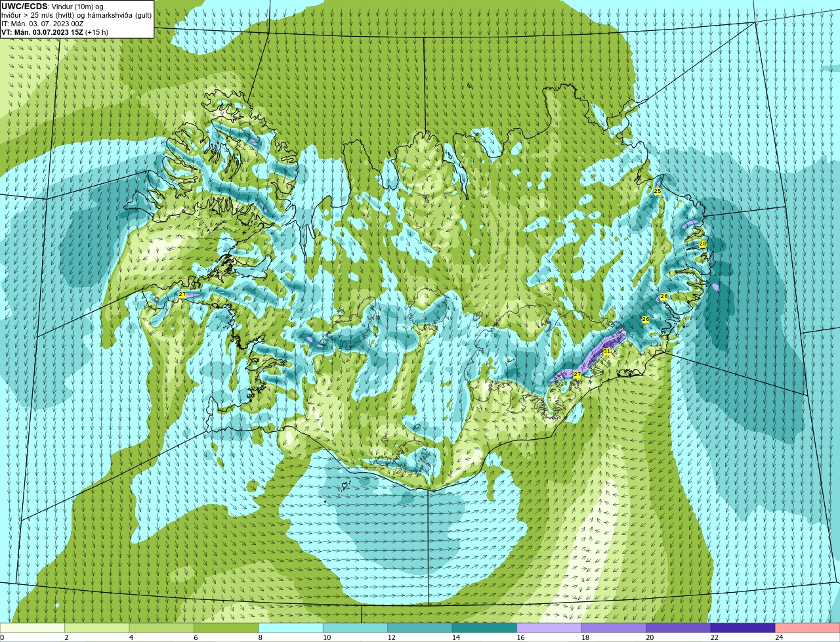Image resolution: width=840 pixels, height=642 pixels.
Task: Click the 'IT: Mán. 03. 07. 2023 00Z' line
Action: pyautogui.click(x=42, y=23)
